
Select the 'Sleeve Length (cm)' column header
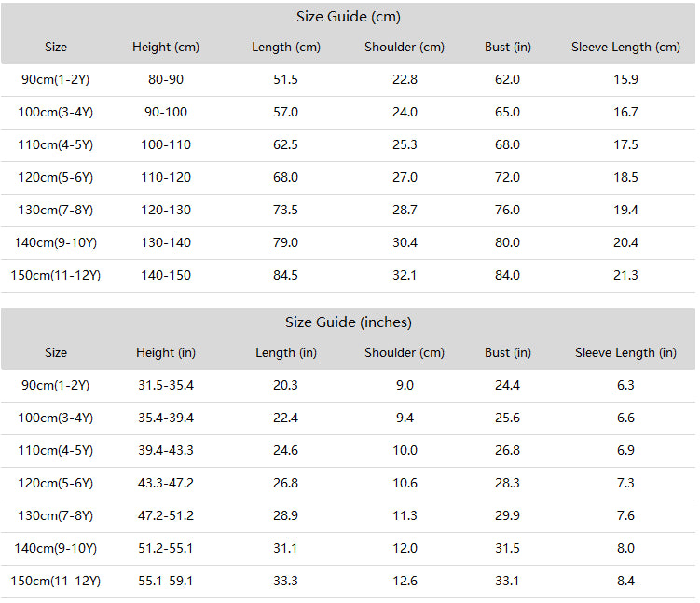(x=625, y=47)
